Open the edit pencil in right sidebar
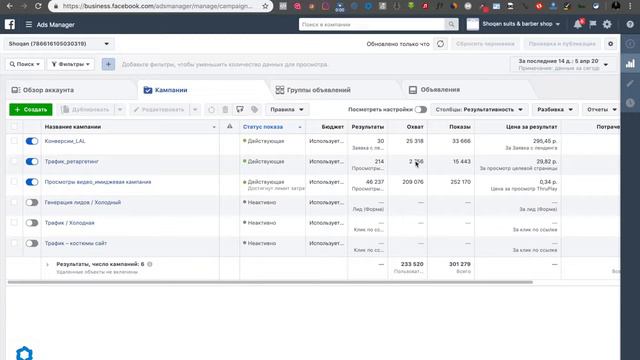640x360 pixels. tap(631, 83)
